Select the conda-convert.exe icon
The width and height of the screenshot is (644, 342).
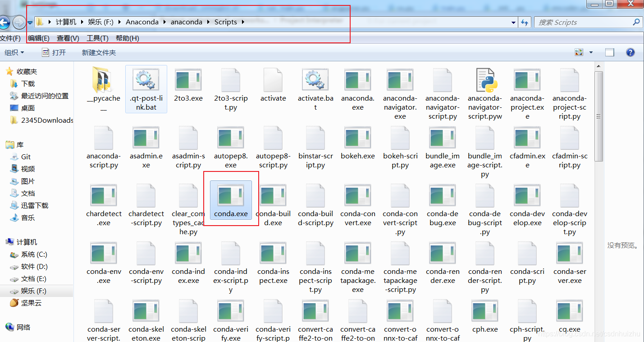pyautogui.click(x=358, y=196)
